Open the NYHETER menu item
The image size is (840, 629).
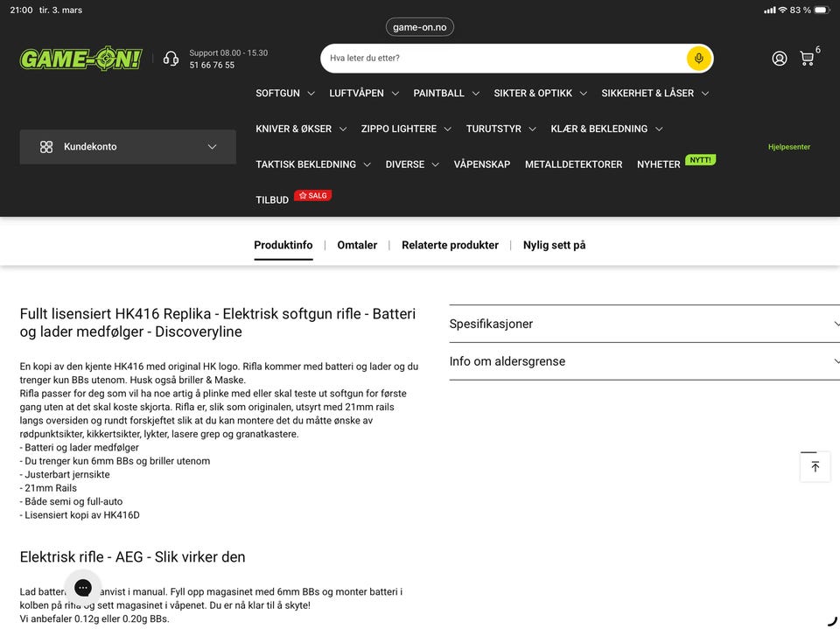pos(658,164)
